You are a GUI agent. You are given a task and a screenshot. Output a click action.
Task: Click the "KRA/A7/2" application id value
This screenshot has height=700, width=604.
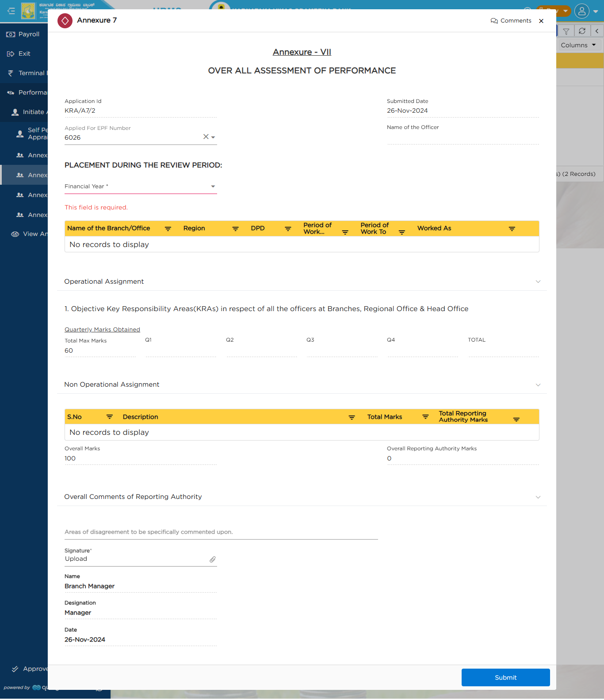[80, 111]
